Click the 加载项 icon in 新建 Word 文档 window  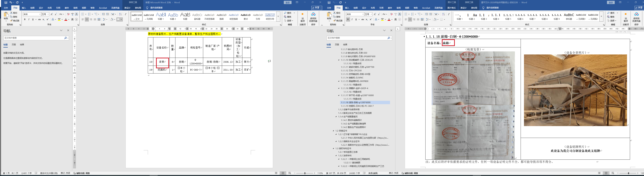[x=302, y=17]
